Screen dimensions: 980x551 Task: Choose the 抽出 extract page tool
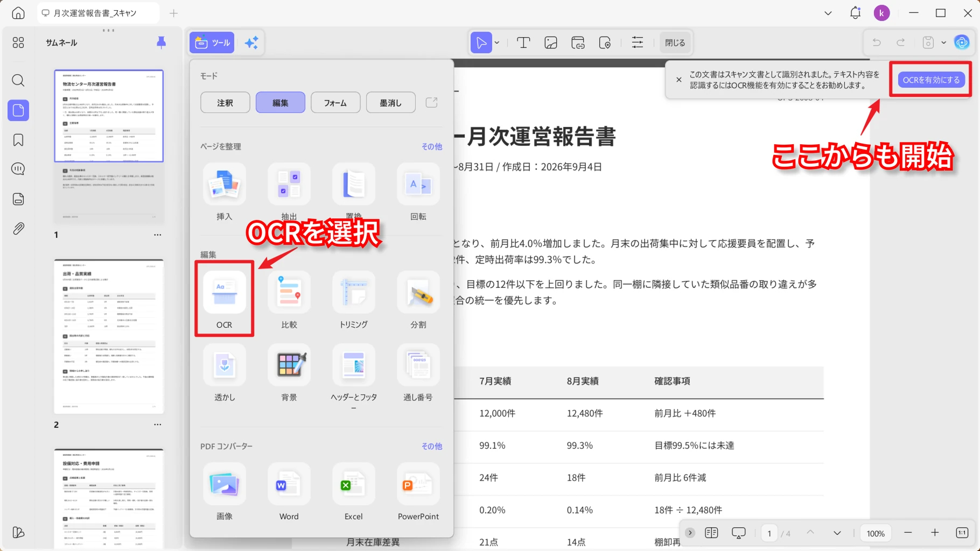(289, 192)
